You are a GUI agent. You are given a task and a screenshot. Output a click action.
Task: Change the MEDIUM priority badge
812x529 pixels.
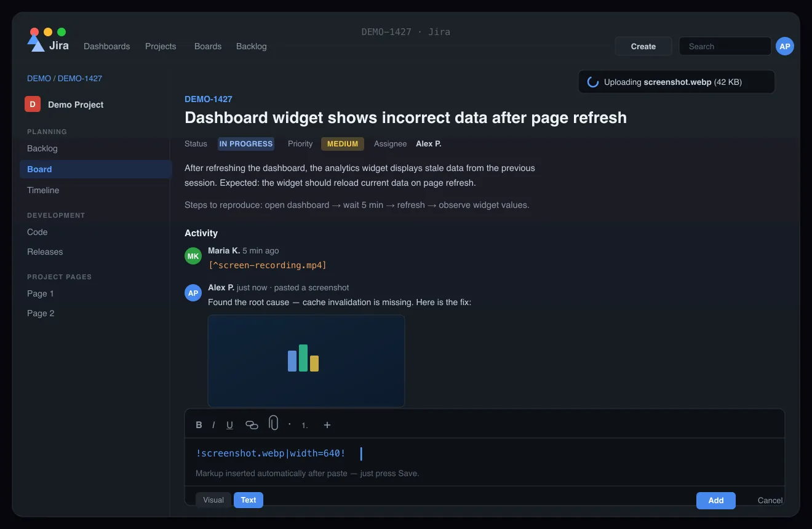[x=343, y=144]
